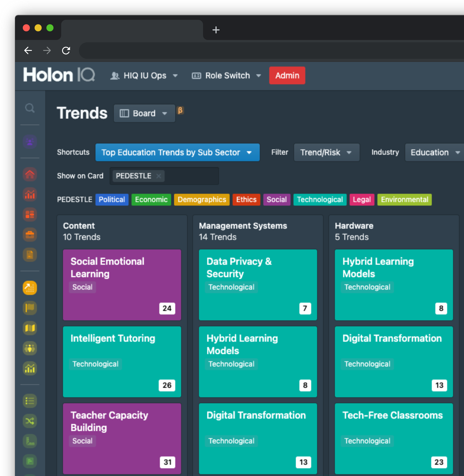Click the sidebar search magnifier icon
Screen dimensions: 464x476
point(30,108)
